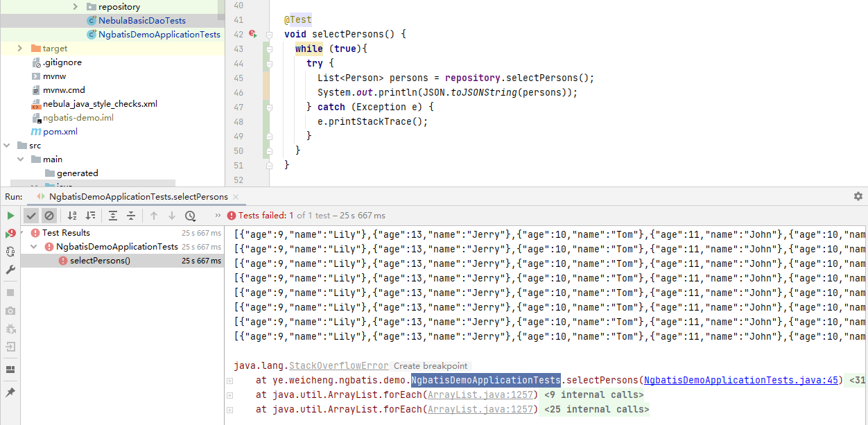Rerun the test with the green run arrow
868x425 pixels.
pyautogui.click(x=10, y=215)
